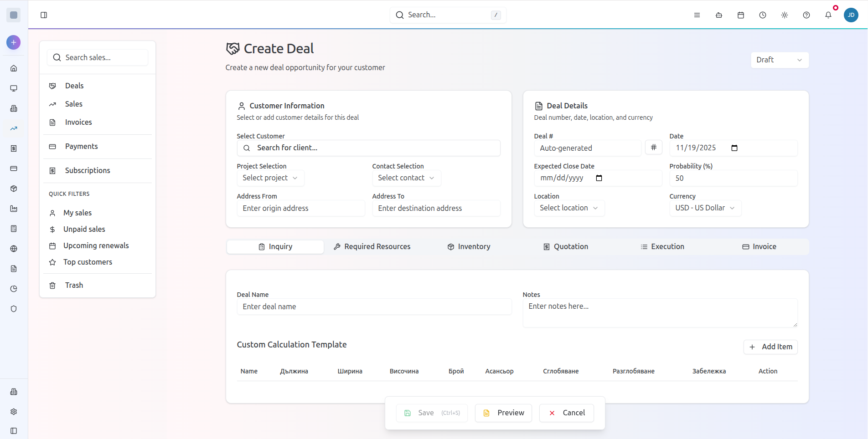Open the Draft status dropdown
This screenshot has width=868, height=439.
click(779, 60)
